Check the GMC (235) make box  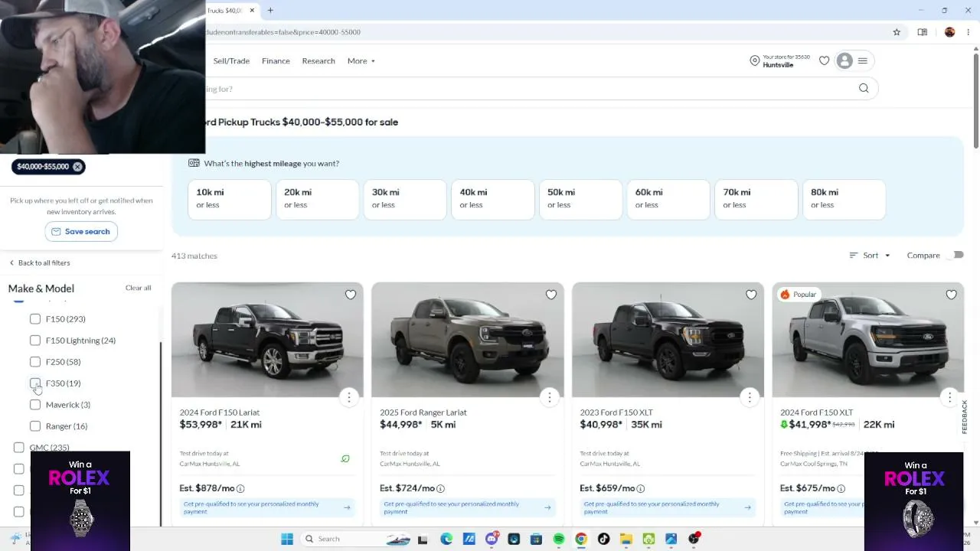coord(19,448)
